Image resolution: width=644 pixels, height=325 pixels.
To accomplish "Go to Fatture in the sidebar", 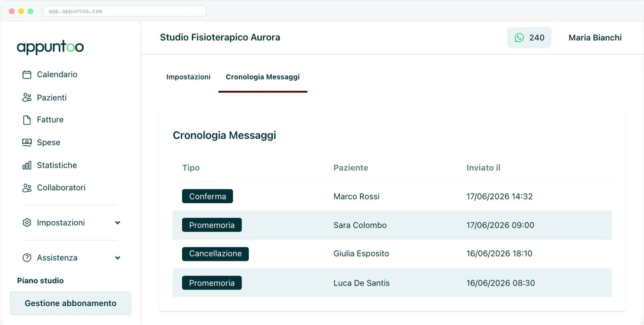I will (x=50, y=120).
